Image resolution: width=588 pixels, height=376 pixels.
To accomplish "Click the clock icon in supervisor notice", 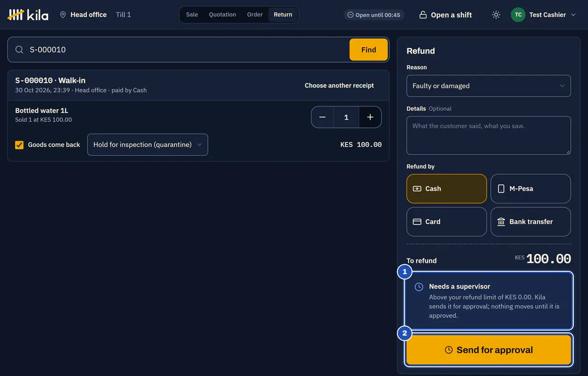I will pos(419,287).
